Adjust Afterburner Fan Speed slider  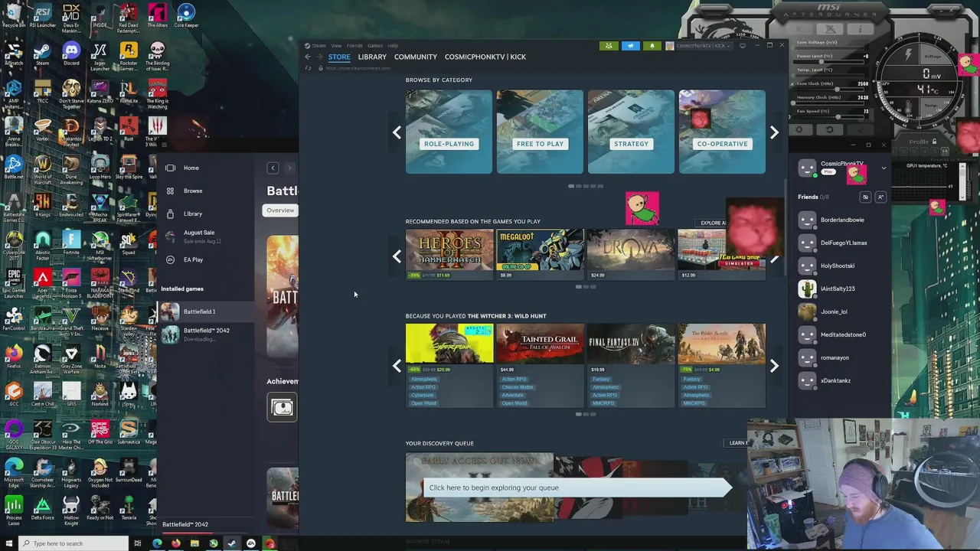pos(838,118)
